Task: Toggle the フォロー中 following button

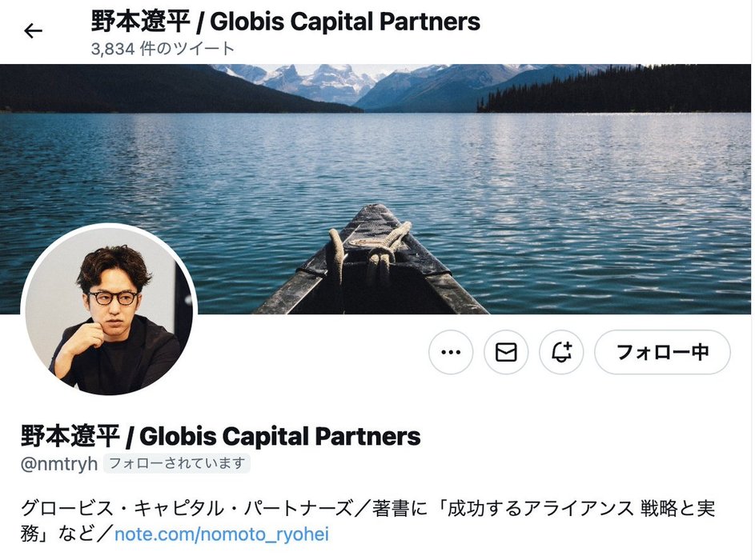Action: [663, 352]
